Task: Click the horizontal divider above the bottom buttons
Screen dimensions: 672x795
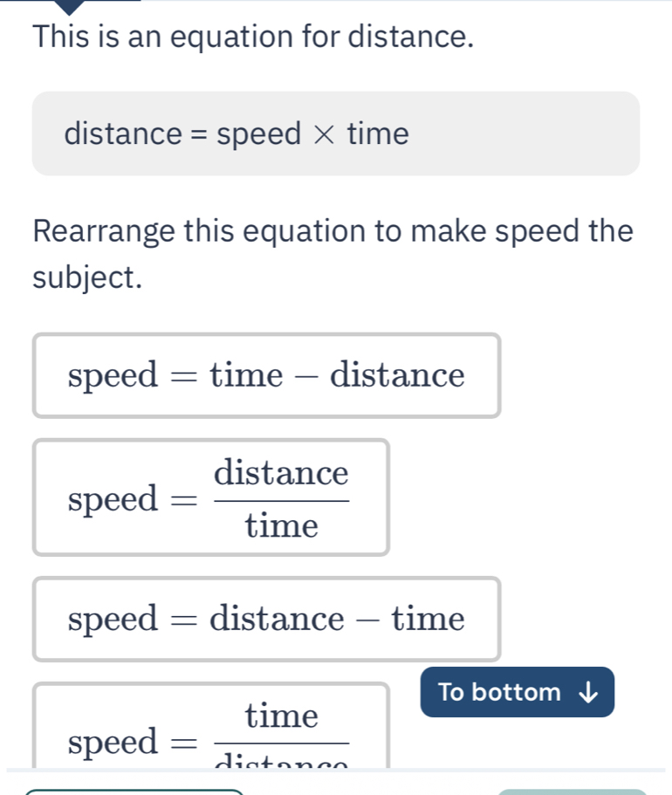Action: click(336, 770)
